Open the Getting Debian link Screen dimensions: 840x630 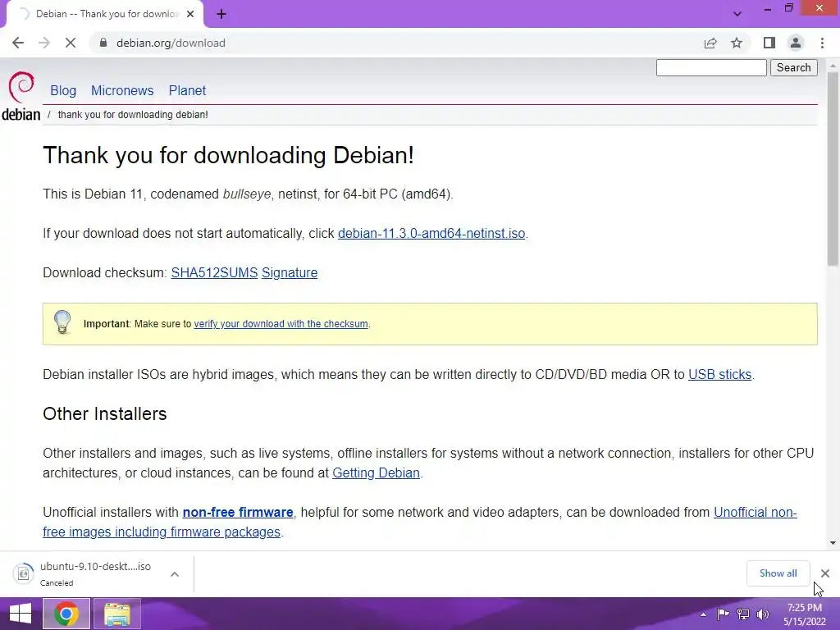tap(376, 473)
